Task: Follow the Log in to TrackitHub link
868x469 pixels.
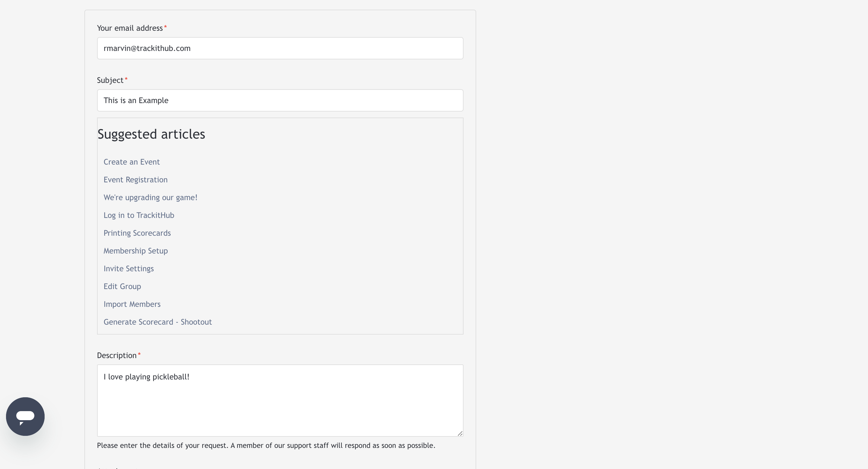Action: [139, 215]
